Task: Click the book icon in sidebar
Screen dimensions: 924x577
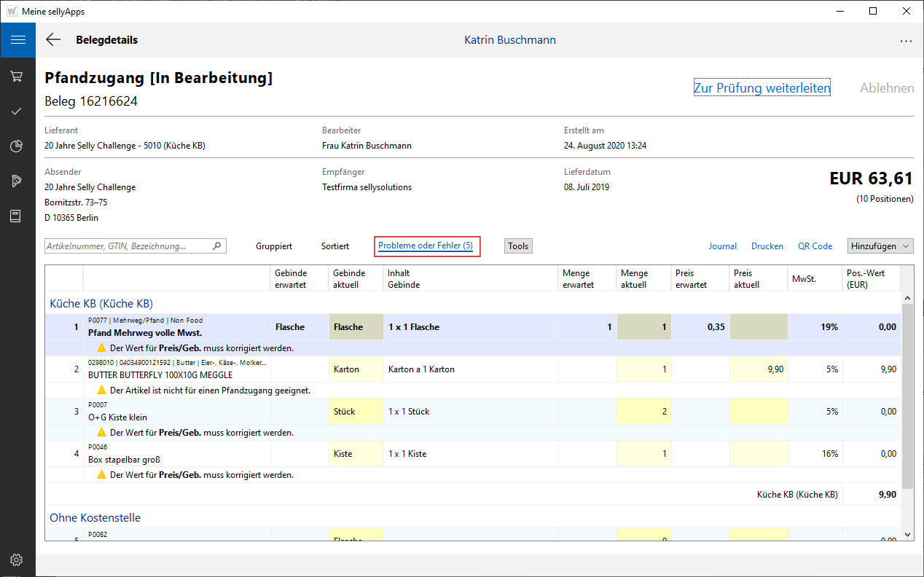Action: pyautogui.click(x=17, y=216)
